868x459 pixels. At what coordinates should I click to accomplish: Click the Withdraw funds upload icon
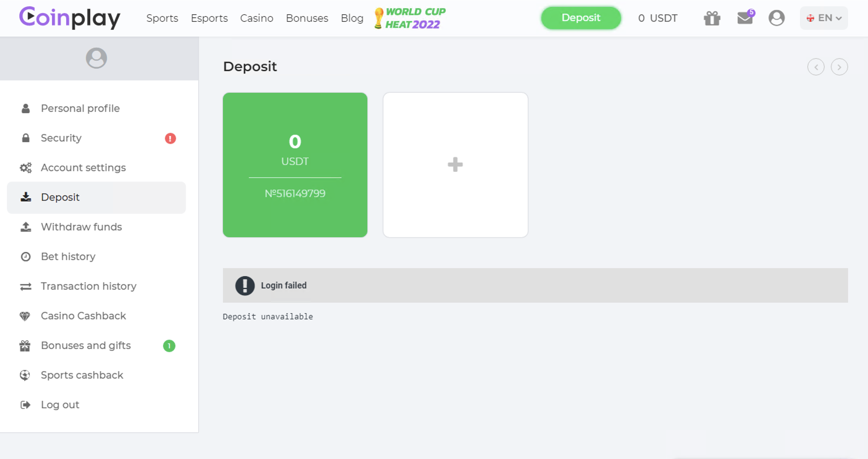pos(26,227)
